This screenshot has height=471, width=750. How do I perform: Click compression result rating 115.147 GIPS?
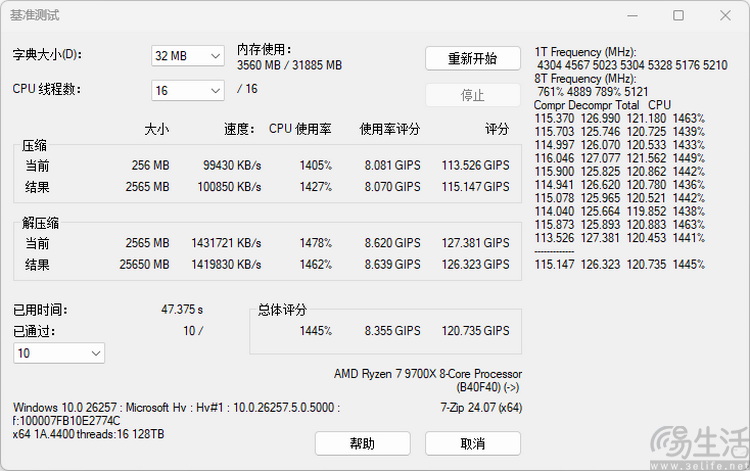tap(475, 187)
